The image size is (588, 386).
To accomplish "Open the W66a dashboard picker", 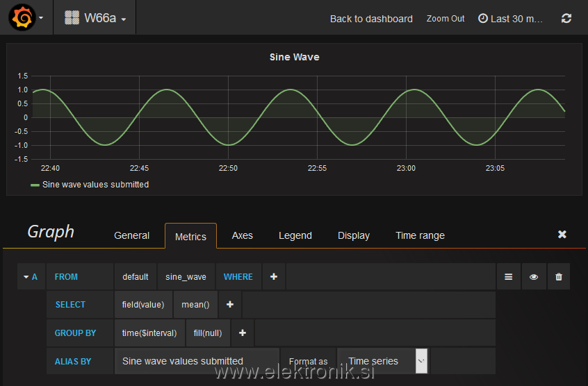I will pos(95,17).
